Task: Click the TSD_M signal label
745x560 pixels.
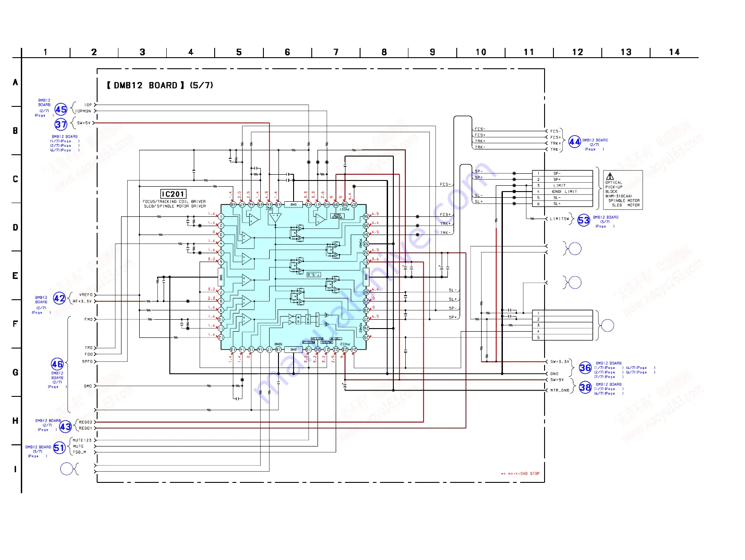Action: 79,452
